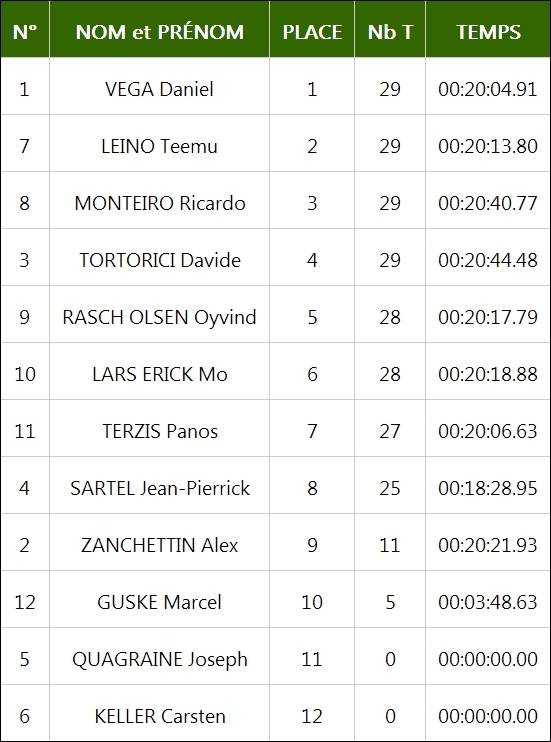Select the VEGA Daniel name cell
Image resolution: width=551 pixels, height=742 pixels.
coord(160,86)
